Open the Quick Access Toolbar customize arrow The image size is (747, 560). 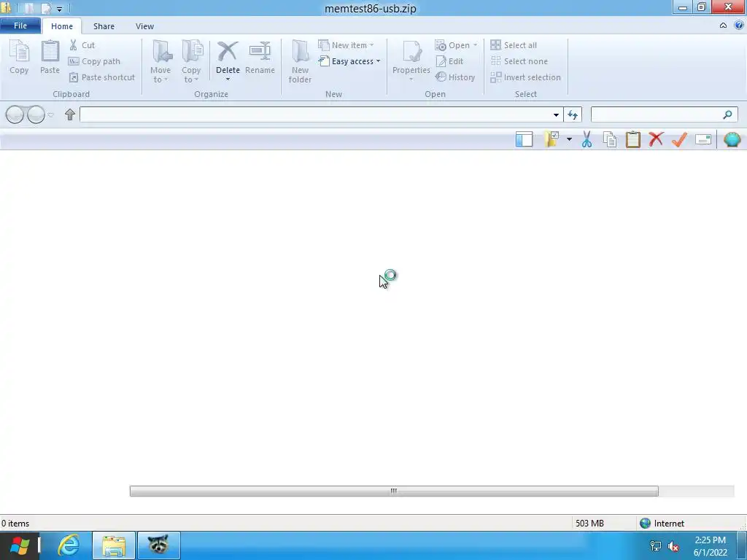(60, 9)
